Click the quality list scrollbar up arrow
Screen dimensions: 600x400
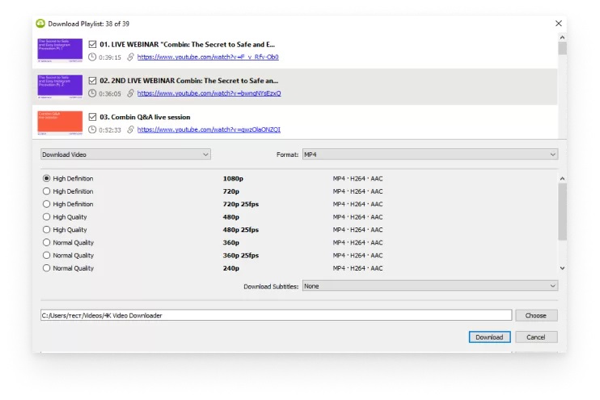(562, 179)
